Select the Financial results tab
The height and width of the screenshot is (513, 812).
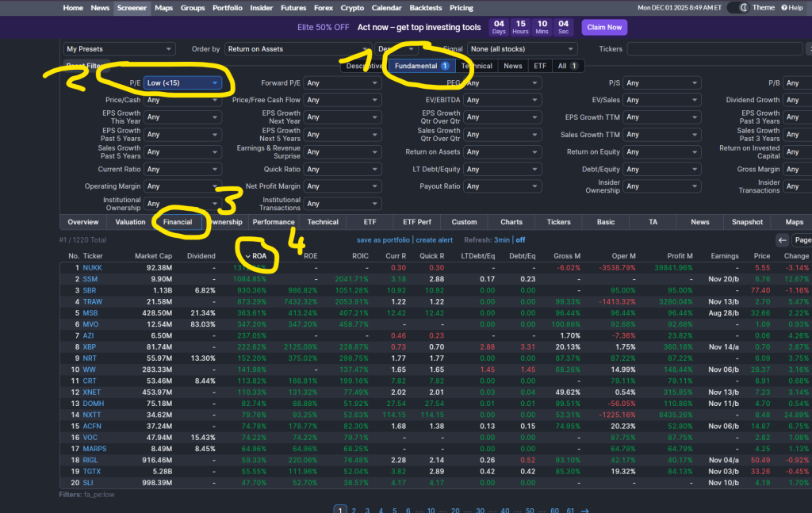click(x=178, y=222)
